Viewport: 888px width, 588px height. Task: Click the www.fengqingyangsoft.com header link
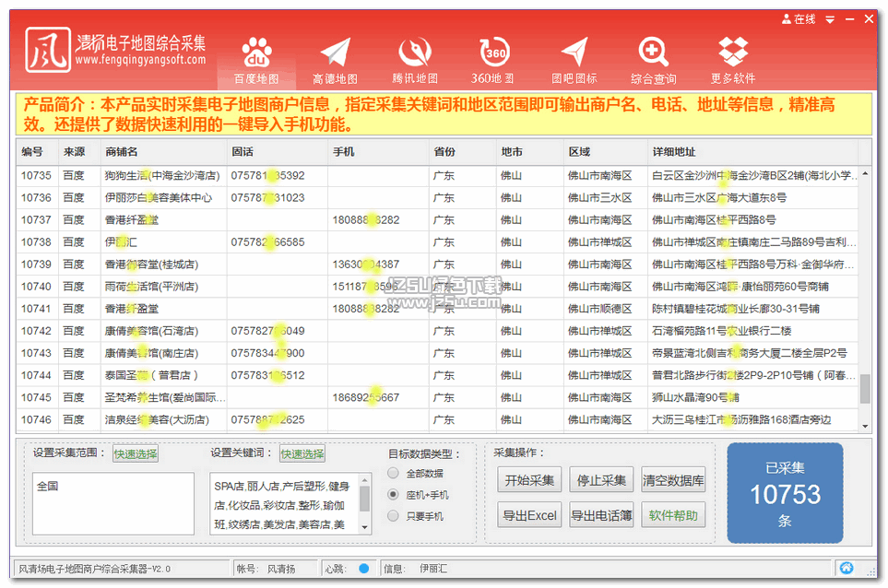pyautogui.click(x=140, y=59)
